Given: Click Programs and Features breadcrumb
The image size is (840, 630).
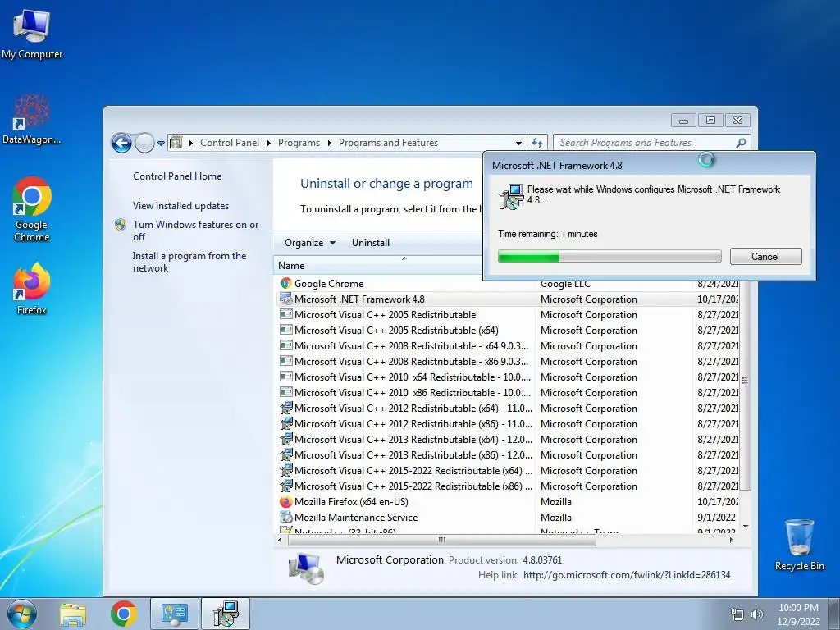Looking at the screenshot, I should (388, 143).
